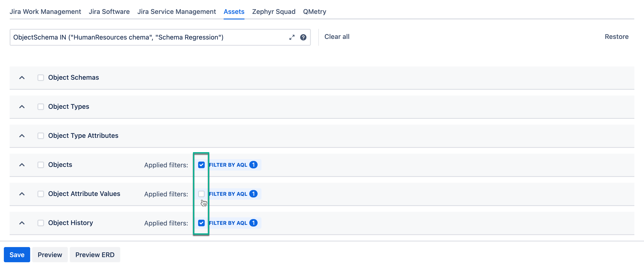
Task: Click into the ObjectSchema AQL query field
Action: (147, 37)
